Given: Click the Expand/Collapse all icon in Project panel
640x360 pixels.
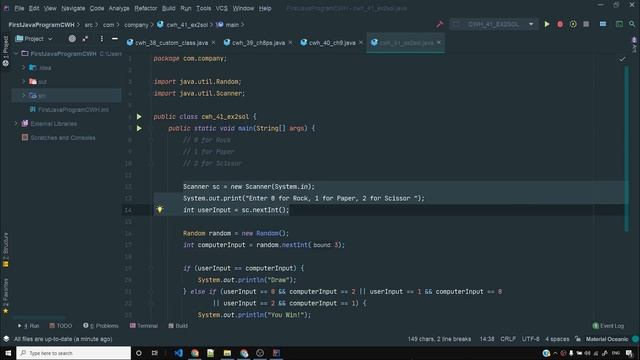Looking at the screenshot, I should pos(85,39).
